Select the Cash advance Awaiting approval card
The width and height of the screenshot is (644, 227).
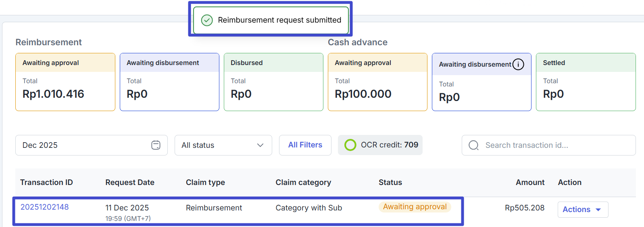pyautogui.click(x=377, y=82)
